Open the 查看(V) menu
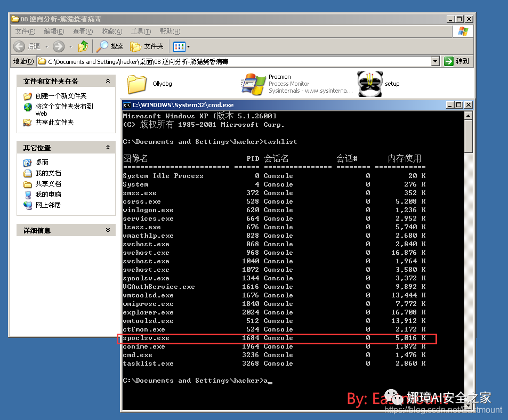Image resolution: width=508 pixels, height=420 pixels. pyautogui.click(x=83, y=31)
